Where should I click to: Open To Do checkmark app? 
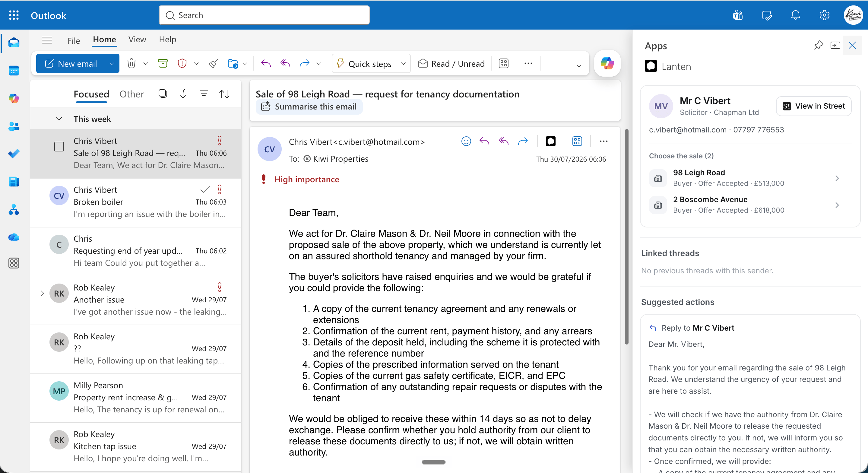tap(14, 154)
